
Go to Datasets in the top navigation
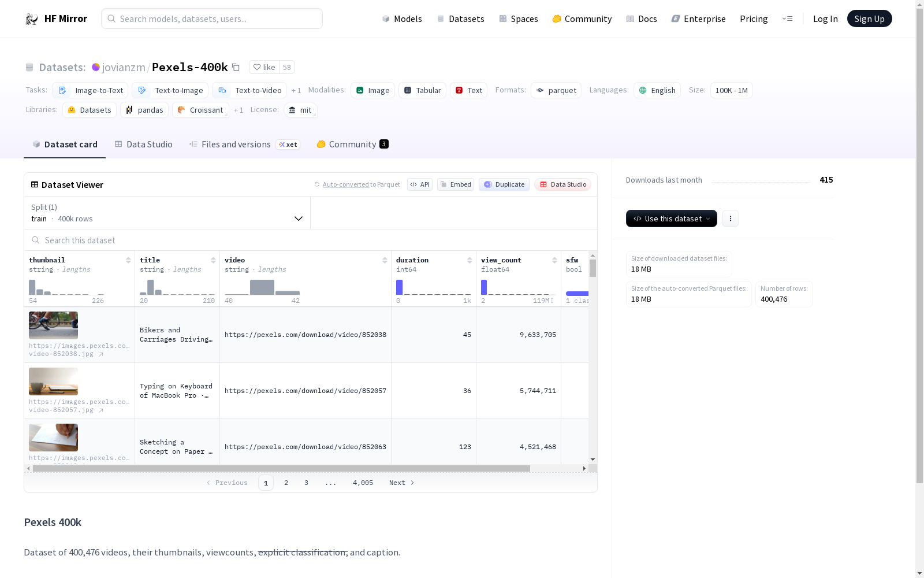coord(460,18)
